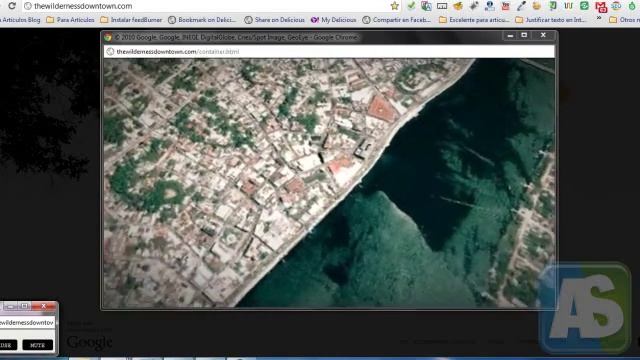
Task: Close the small bottom-left popup window
Action: [44, 306]
